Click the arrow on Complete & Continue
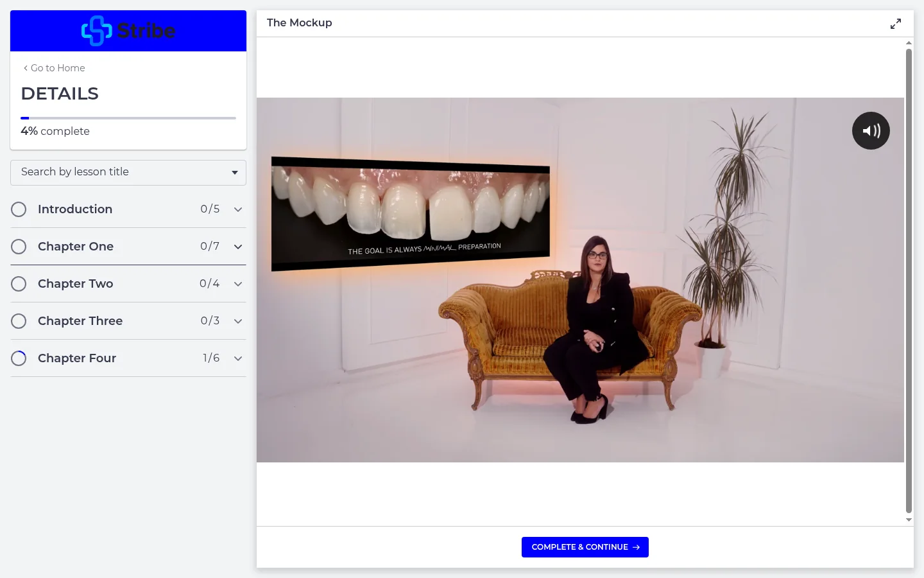This screenshot has width=924, height=578. click(637, 547)
